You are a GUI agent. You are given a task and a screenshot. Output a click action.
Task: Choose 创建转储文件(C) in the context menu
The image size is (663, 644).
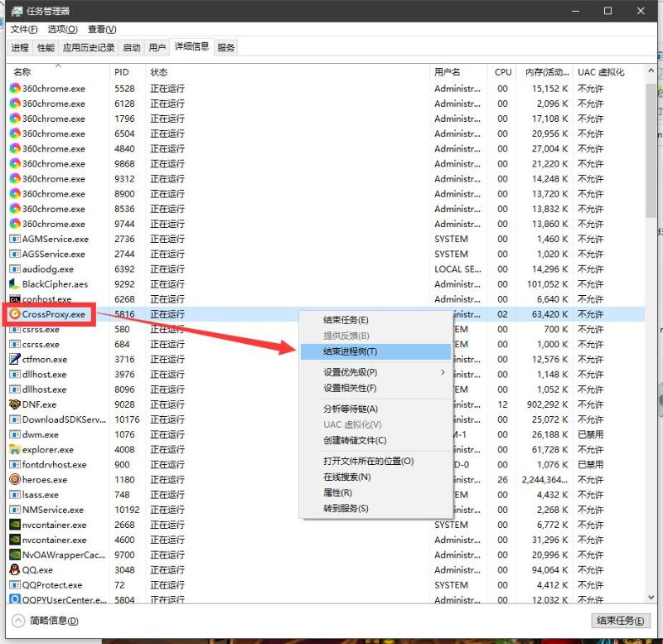point(375,441)
